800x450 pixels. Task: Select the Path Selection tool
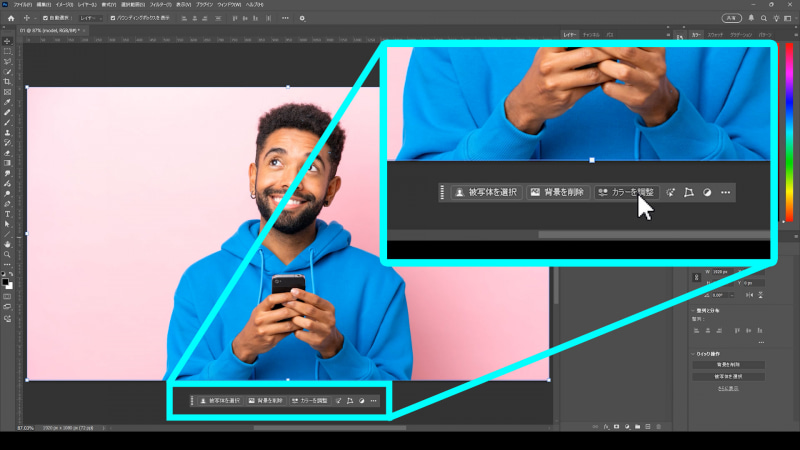tap(7, 224)
